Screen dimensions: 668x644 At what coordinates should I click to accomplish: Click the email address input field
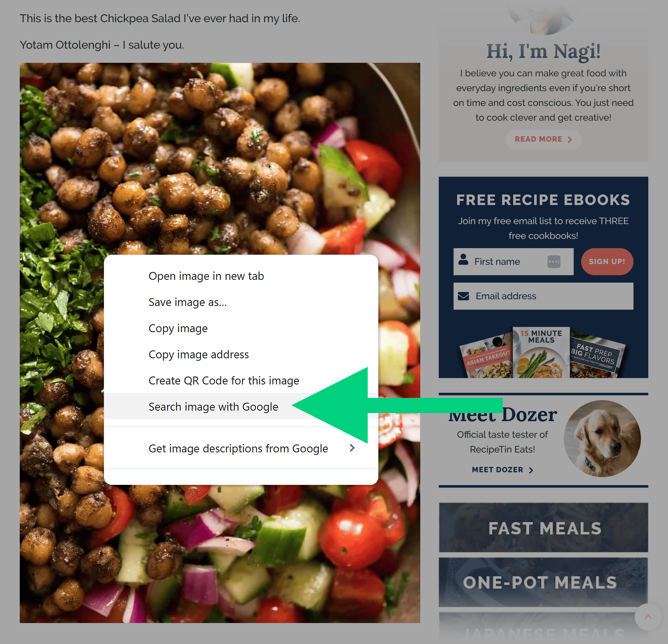point(543,296)
